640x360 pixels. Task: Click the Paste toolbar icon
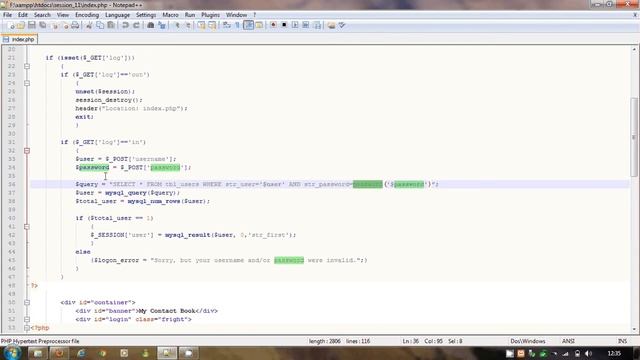pyautogui.click(x=111, y=25)
